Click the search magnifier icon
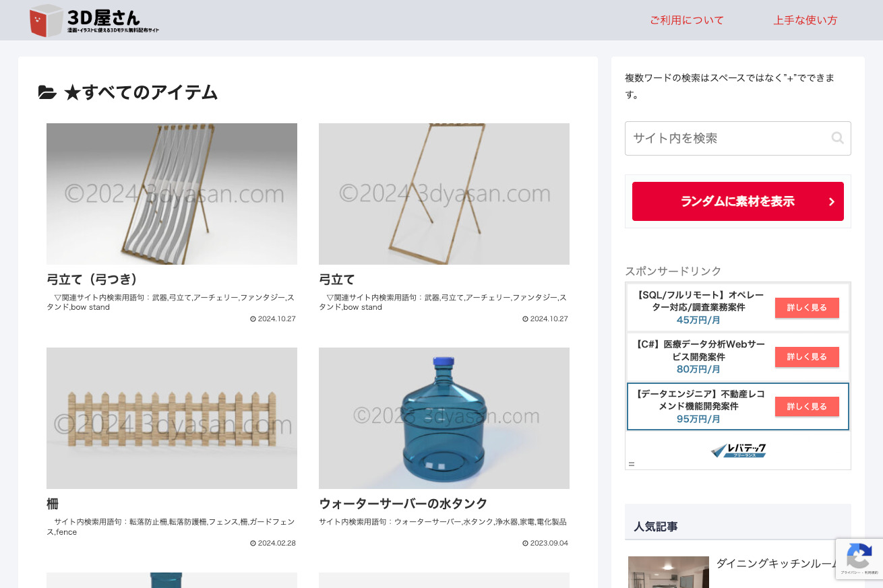Viewport: 883px width, 588px height. click(837, 138)
